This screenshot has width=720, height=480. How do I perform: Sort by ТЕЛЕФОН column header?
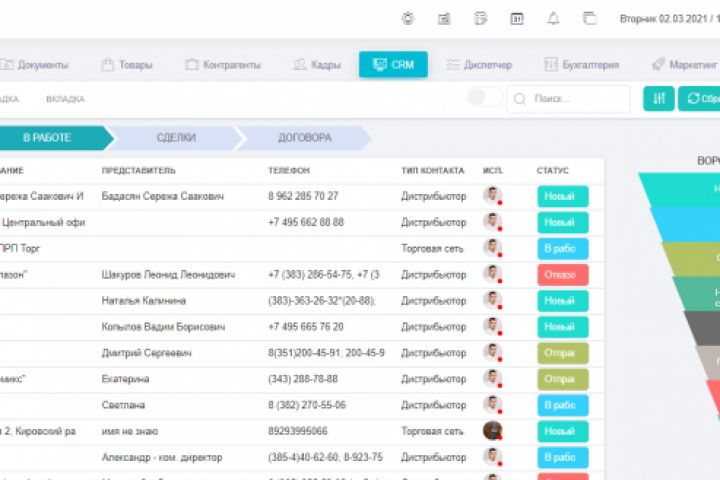289,170
